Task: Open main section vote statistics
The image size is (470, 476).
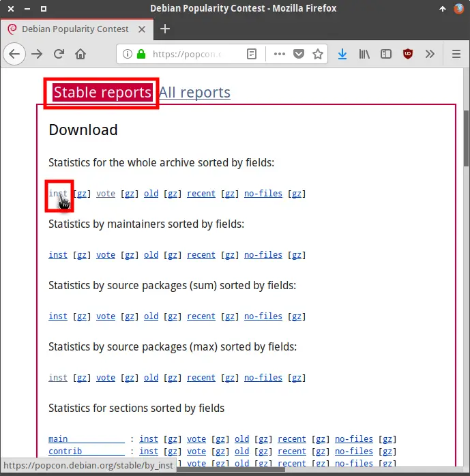Action: pos(196,439)
